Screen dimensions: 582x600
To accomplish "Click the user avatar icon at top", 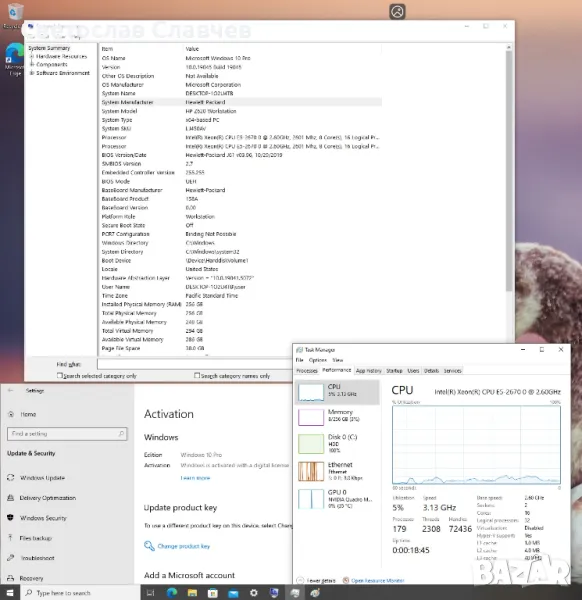I will click(397, 11).
